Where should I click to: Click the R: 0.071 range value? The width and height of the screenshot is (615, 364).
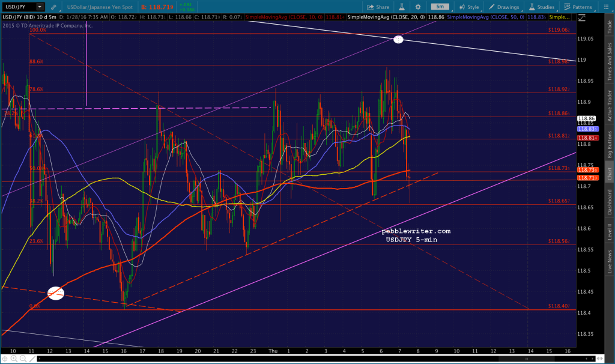click(x=232, y=17)
